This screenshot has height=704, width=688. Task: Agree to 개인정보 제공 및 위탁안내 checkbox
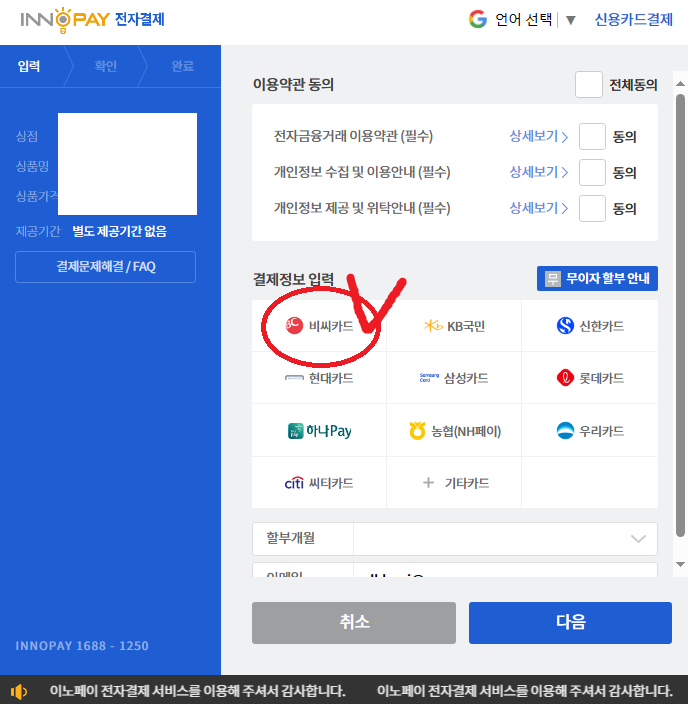(592, 208)
